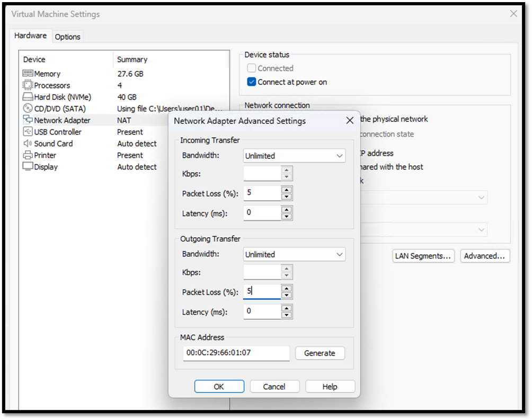Viewport: 532px width, 420px height.
Task: Toggle the Connected device status checkbox
Action: click(x=251, y=68)
